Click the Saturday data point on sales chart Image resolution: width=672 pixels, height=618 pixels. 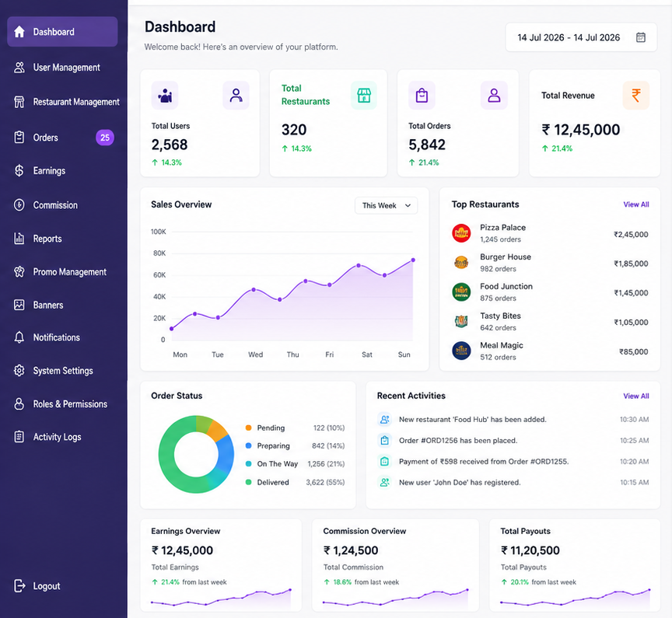tap(359, 266)
